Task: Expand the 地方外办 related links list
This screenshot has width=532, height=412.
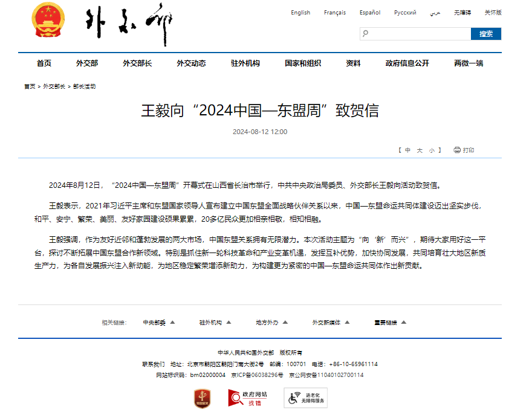Action: (272, 323)
